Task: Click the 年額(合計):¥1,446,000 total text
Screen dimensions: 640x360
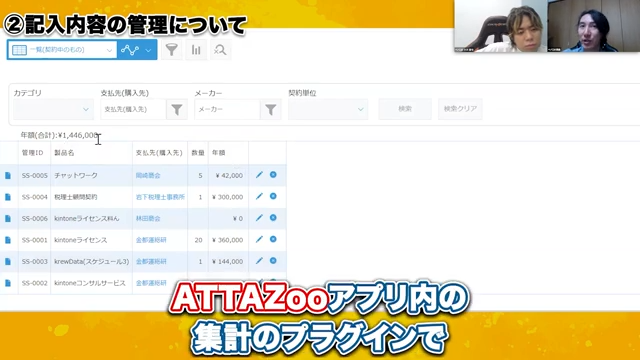Action: 59,135
